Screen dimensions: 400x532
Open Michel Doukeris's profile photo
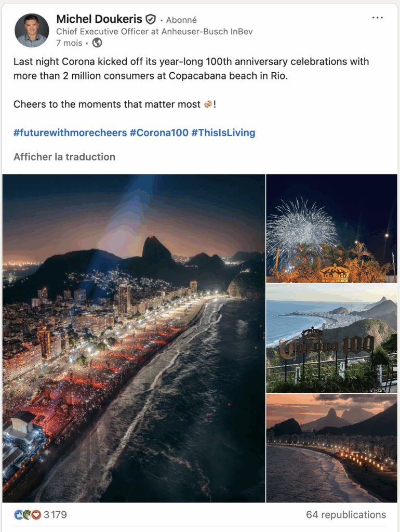[32, 31]
